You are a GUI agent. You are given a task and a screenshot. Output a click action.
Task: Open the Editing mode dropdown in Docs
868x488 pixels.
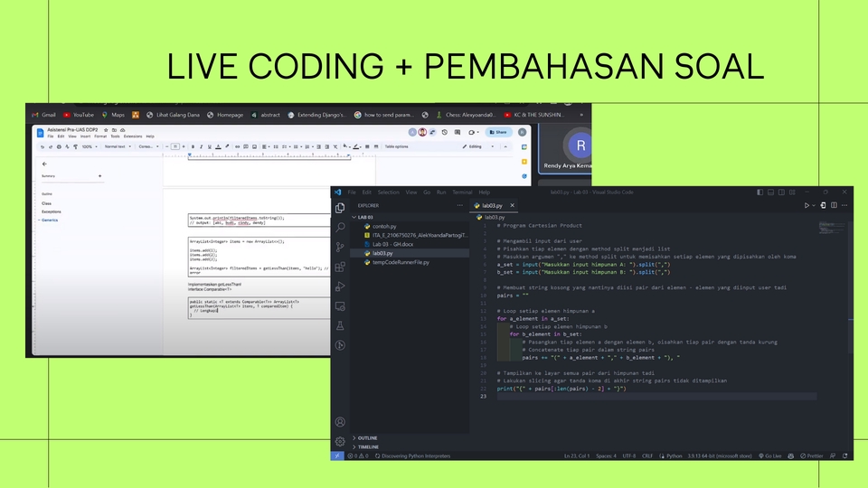point(477,146)
